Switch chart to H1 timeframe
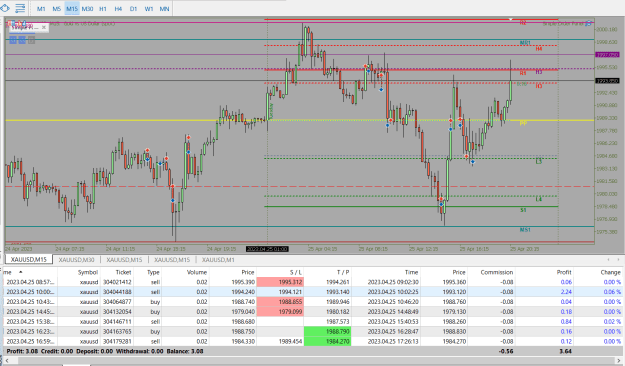Image resolution: width=625 pixels, height=366 pixels. tap(103, 8)
